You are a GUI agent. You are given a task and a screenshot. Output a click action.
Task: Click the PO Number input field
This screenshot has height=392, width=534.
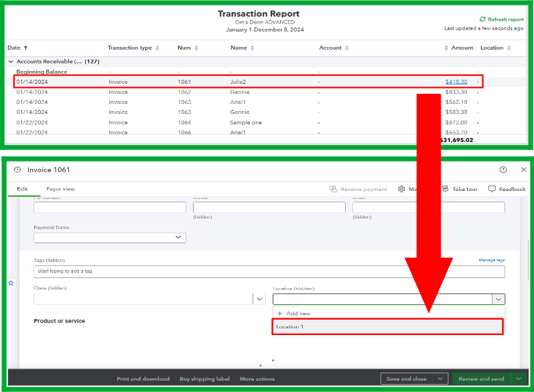pyautogui.click(x=110, y=207)
